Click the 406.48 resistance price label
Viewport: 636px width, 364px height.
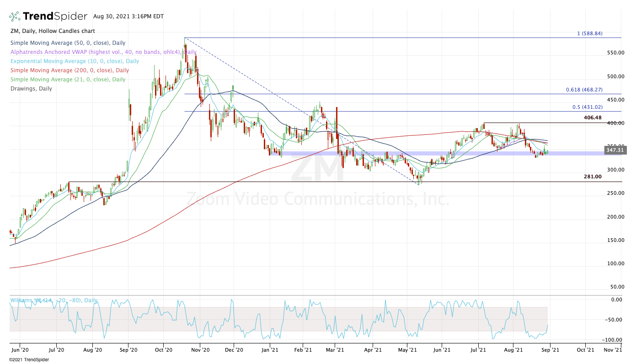pyautogui.click(x=593, y=118)
